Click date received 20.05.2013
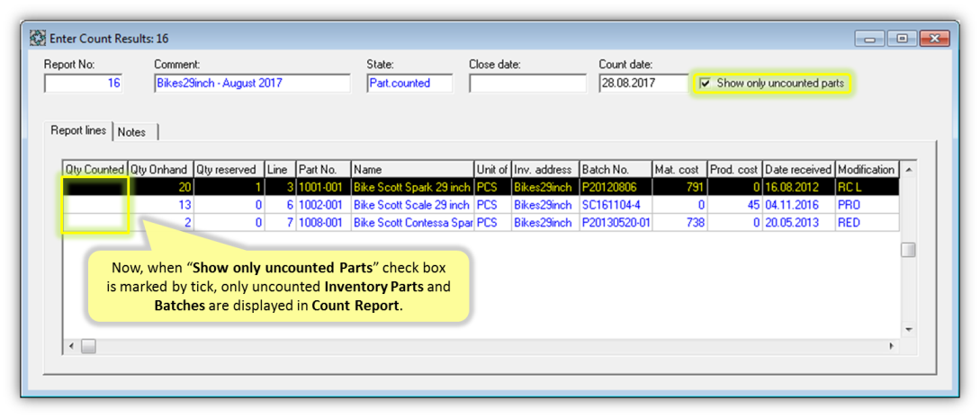The height and width of the screenshot is (418, 980). (799, 223)
